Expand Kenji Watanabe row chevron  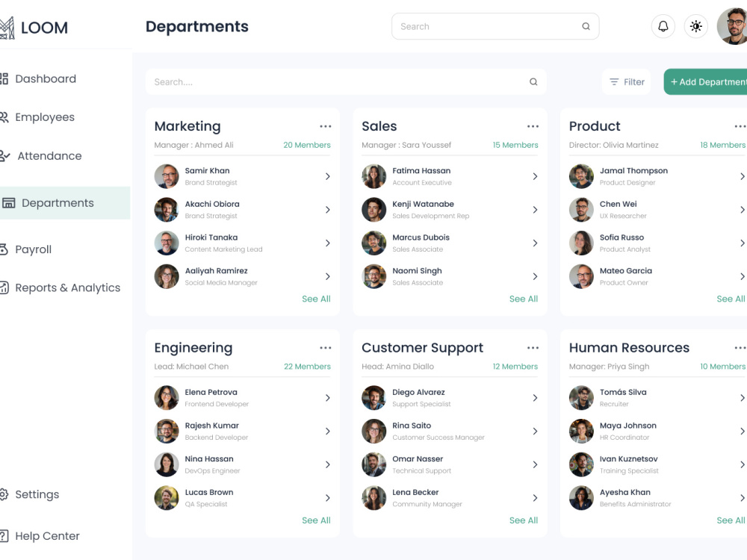(535, 210)
